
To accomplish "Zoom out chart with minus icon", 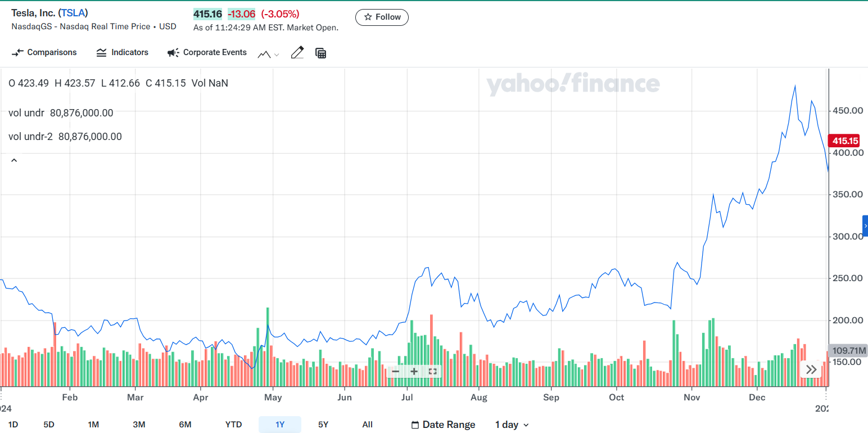I will 395,371.
